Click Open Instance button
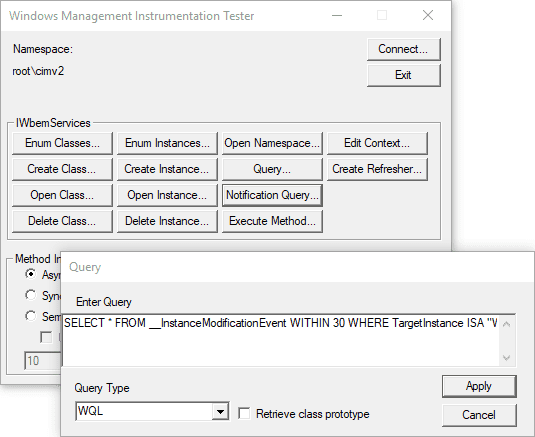 pos(167,195)
